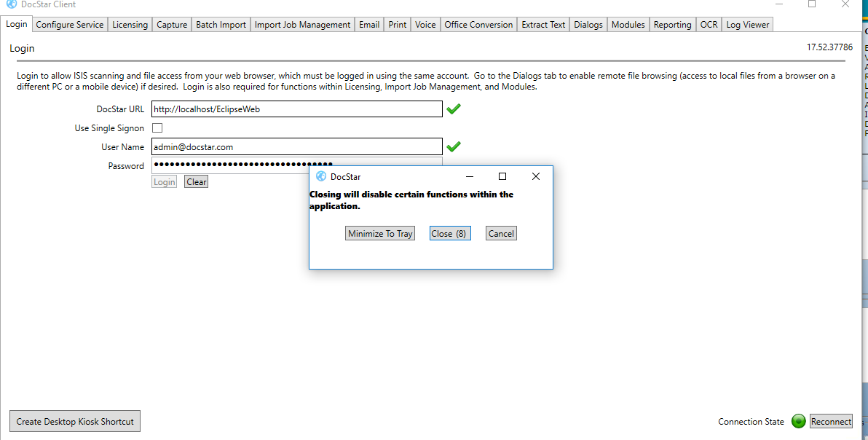The image size is (868, 440).
Task: Click the DocStar dialog globe icon
Action: click(321, 176)
